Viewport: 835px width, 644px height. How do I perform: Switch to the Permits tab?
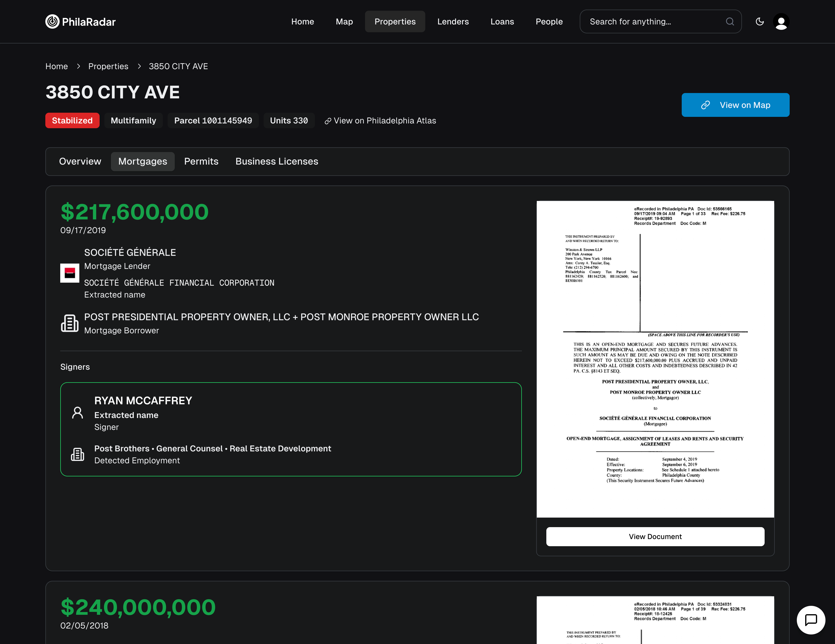tap(201, 161)
